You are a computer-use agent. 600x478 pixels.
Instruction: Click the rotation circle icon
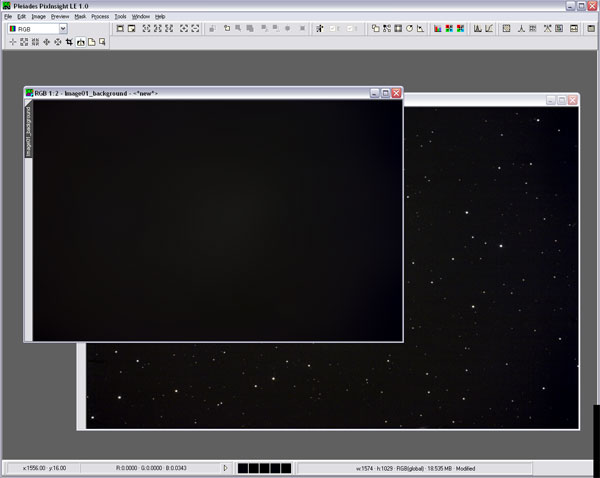point(409,29)
